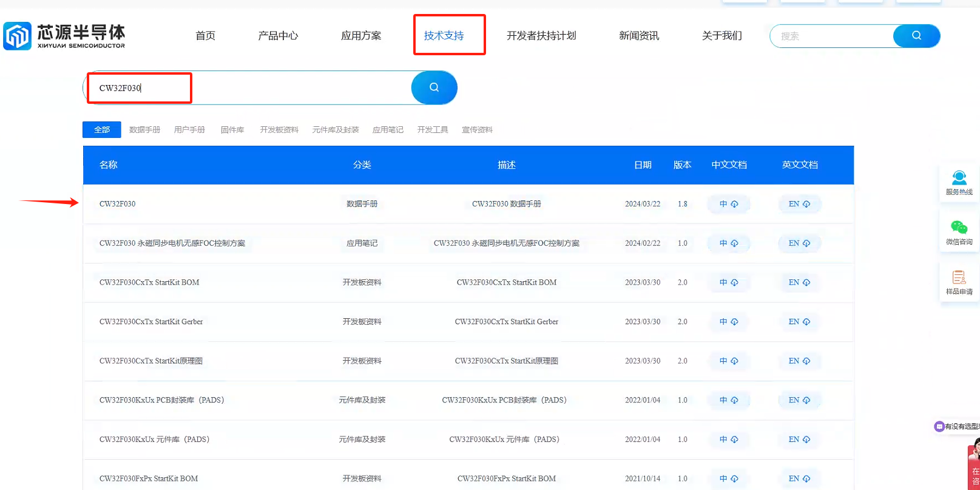Viewport: 980px width, 490px height.
Task: Focus the top 搜索 search input field
Action: click(832, 36)
